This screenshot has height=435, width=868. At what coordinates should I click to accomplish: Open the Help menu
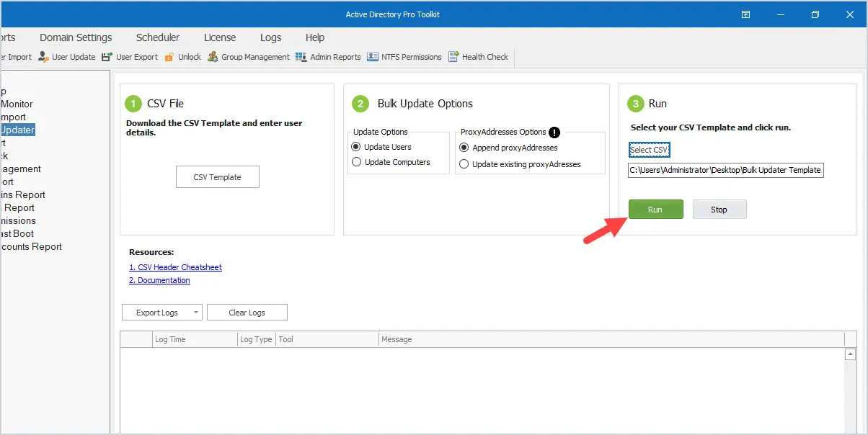(315, 37)
